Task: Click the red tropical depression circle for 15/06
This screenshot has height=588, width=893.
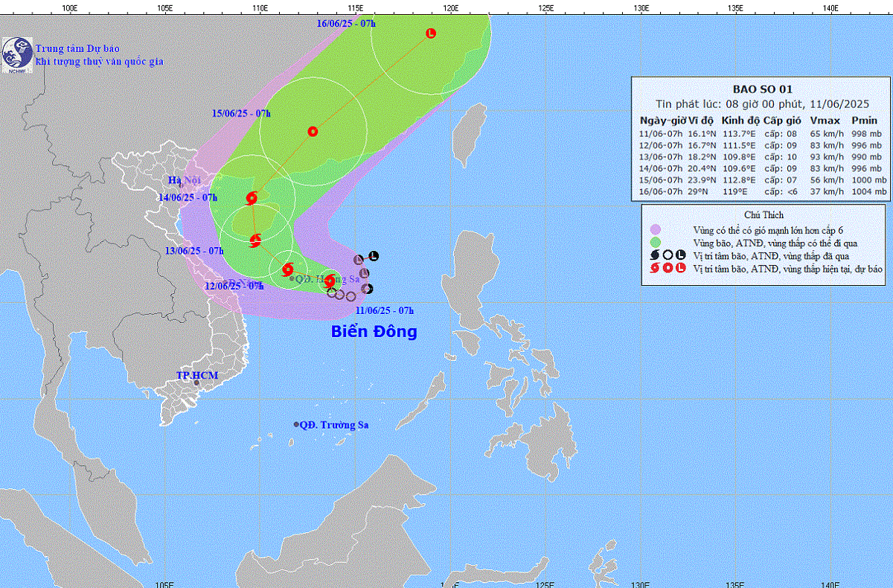Action: tap(313, 132)
